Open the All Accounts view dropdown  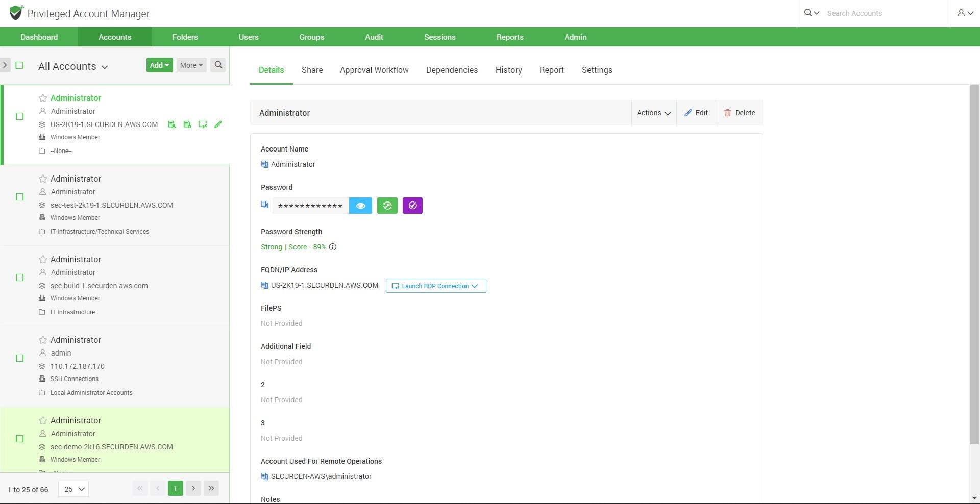[x=73, y=66]
